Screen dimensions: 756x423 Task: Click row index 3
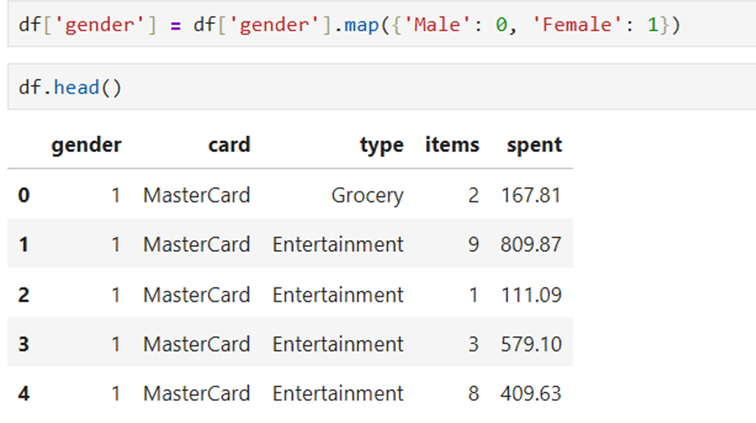point(24,344)
